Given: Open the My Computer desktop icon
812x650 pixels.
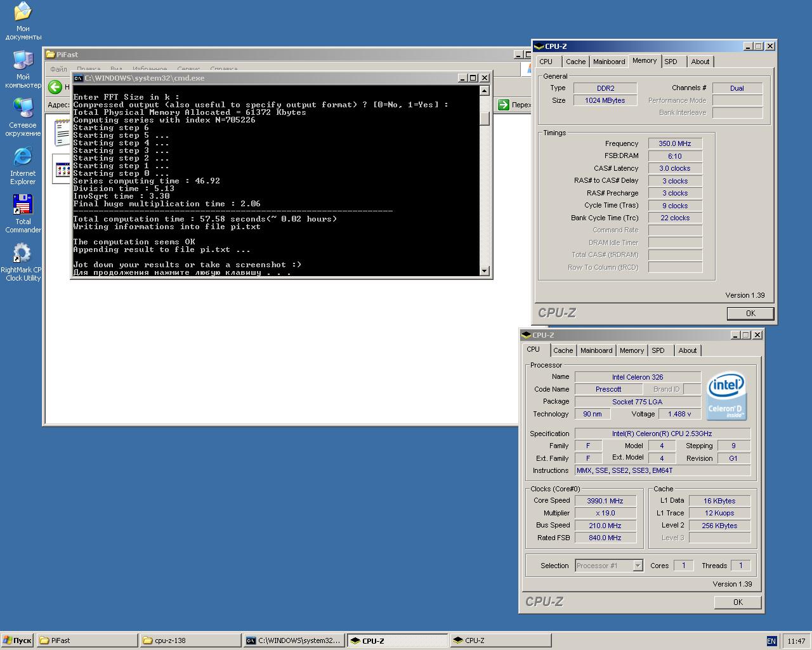Looking at the screenshot, I should coord(23,69).
